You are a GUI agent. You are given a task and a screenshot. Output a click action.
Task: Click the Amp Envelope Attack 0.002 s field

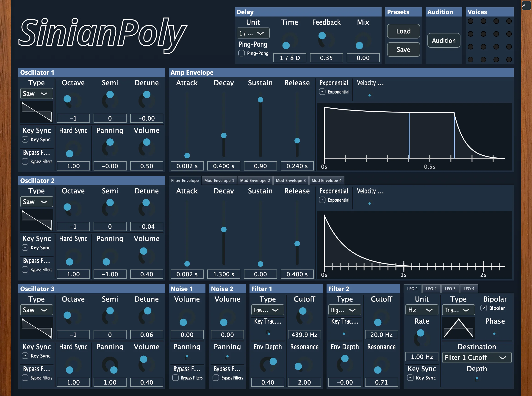[x=187, y=166]
